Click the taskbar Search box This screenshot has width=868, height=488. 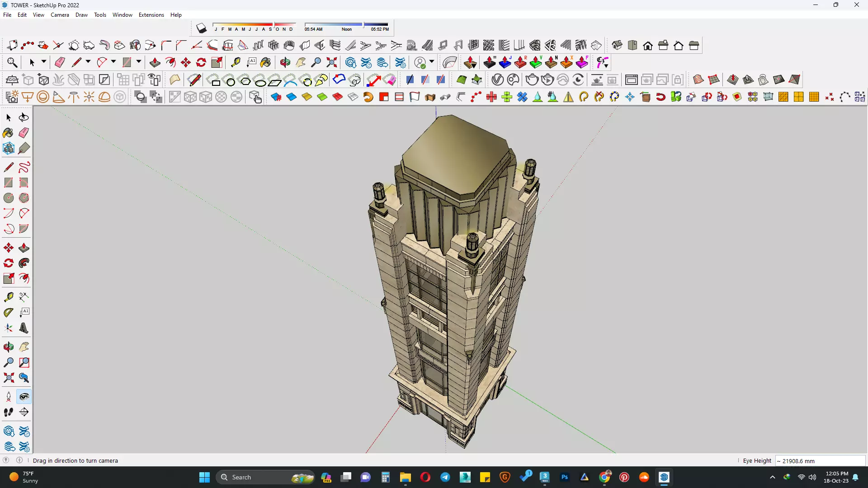[266, 477]
